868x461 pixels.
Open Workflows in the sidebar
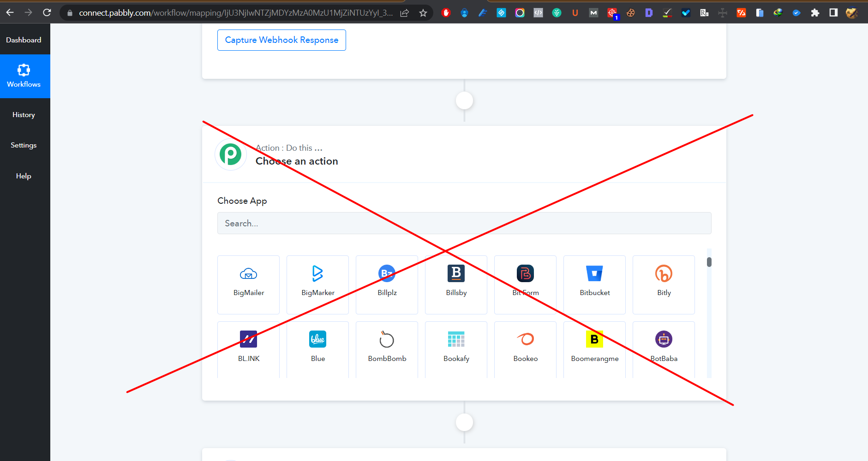pos(25,76)
